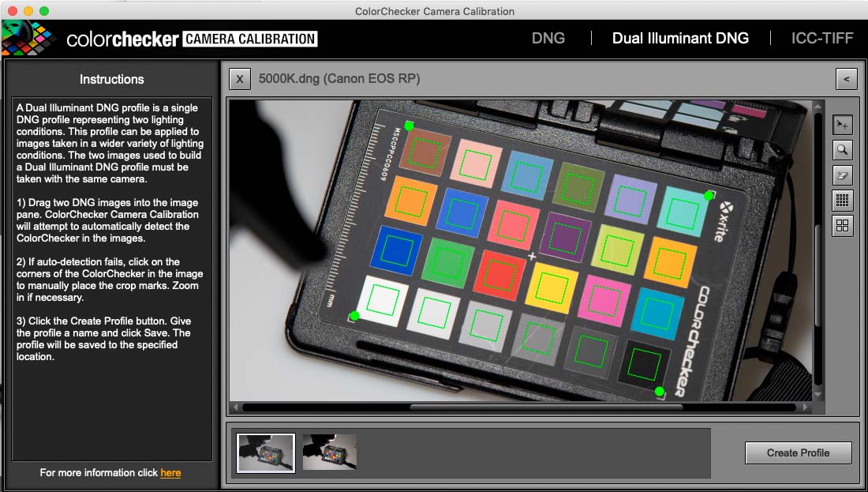Select the crop mark pointer tool
868x492 pixels.
tap(843, 126)
